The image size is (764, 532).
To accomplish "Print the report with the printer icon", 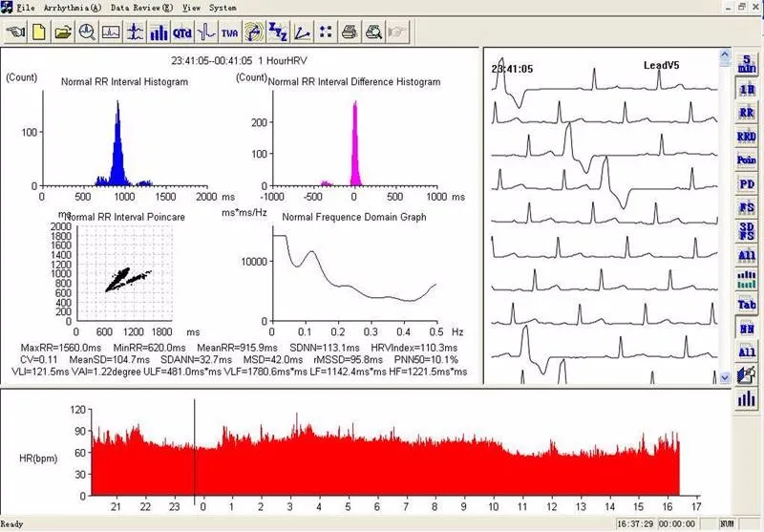I will 350,32.
